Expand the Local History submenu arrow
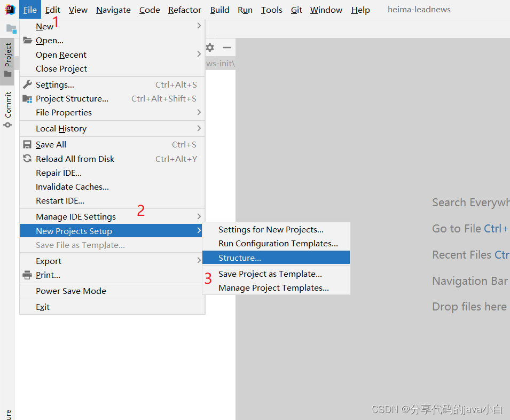This screenshot has width=510, height=420. 199,128
